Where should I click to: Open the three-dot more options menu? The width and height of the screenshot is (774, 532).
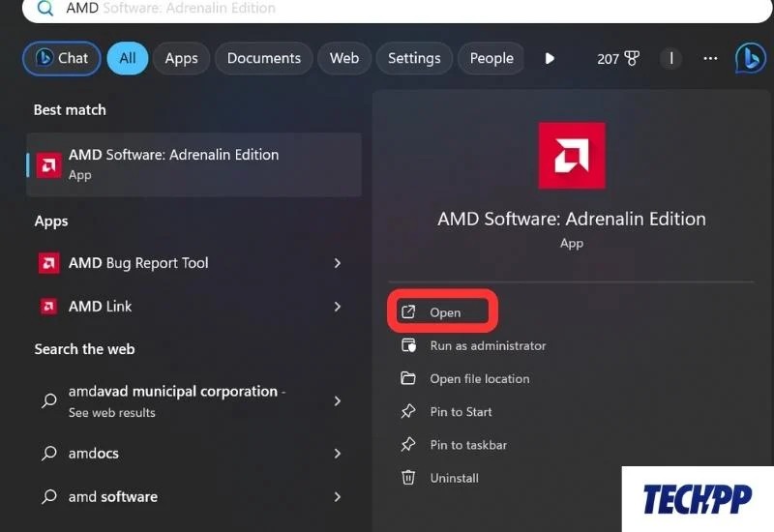(x=711, y=58)
